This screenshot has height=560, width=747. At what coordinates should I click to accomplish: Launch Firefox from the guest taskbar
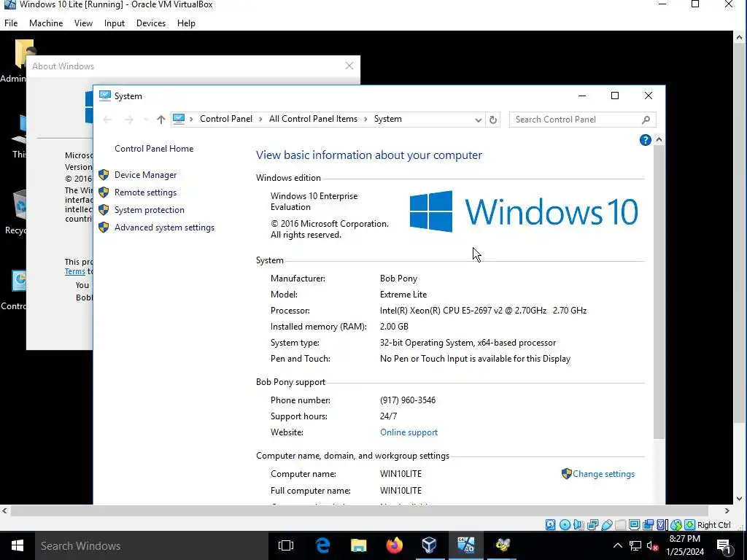394,545
